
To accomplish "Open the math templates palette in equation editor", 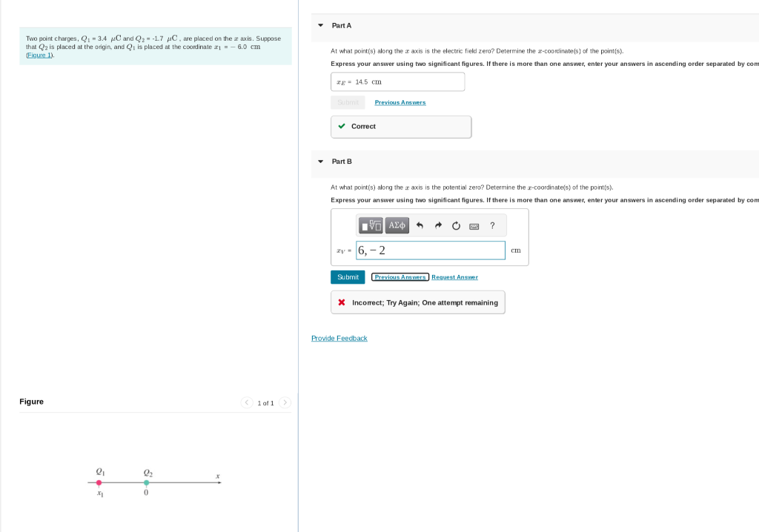I will pyautogui.click(x=371, y=225).
